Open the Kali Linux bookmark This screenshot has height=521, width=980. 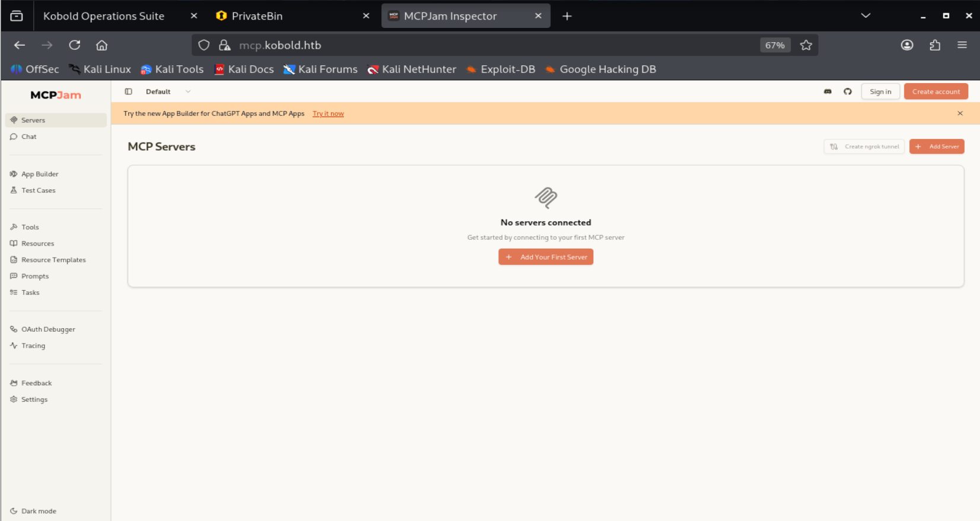(x=100, y=69)
